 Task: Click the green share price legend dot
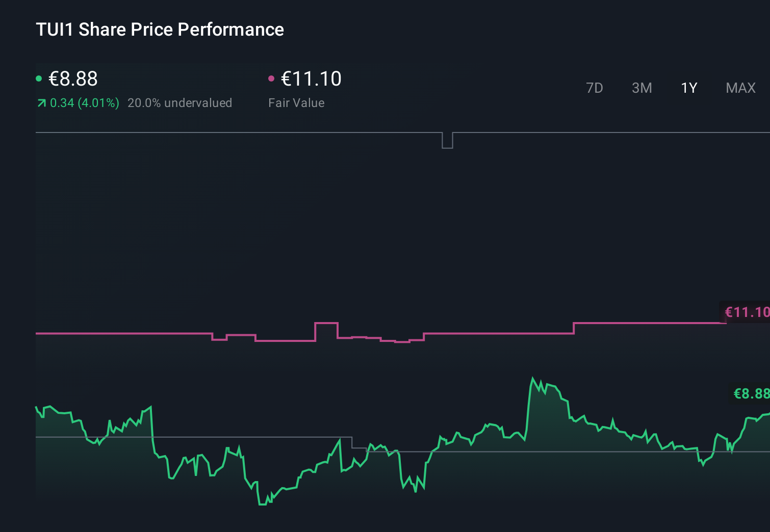click(39, 77)
